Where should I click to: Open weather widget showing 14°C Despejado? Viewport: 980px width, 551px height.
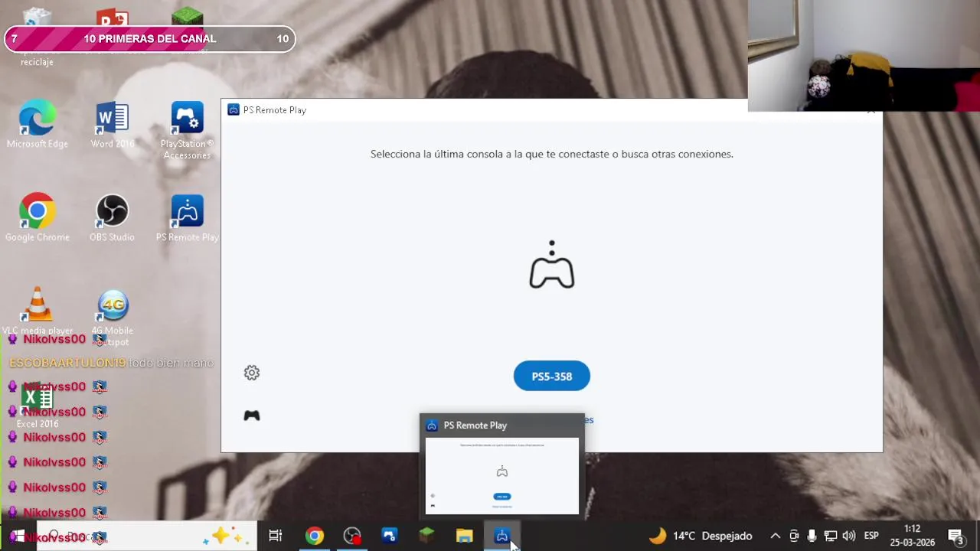(x=701, y=536)
